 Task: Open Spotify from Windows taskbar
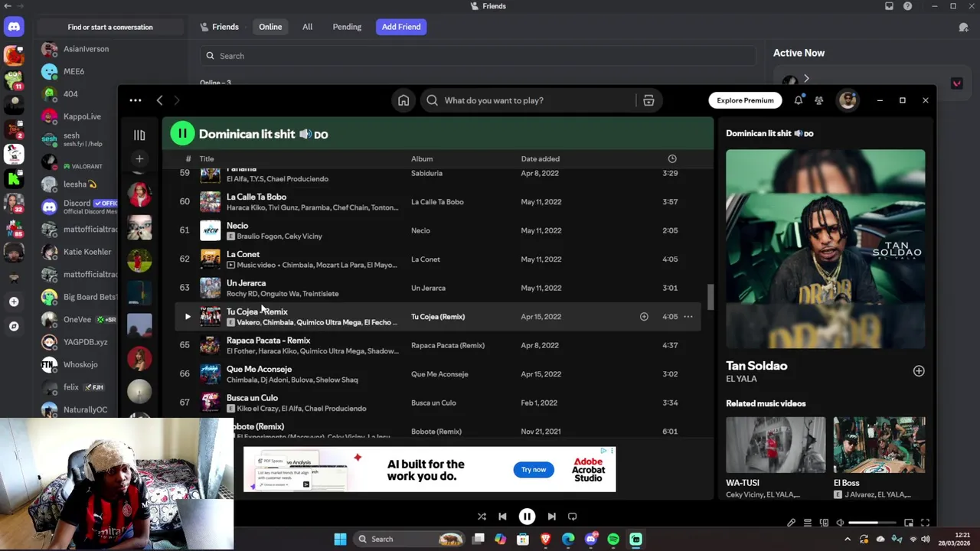click(613, 540)
